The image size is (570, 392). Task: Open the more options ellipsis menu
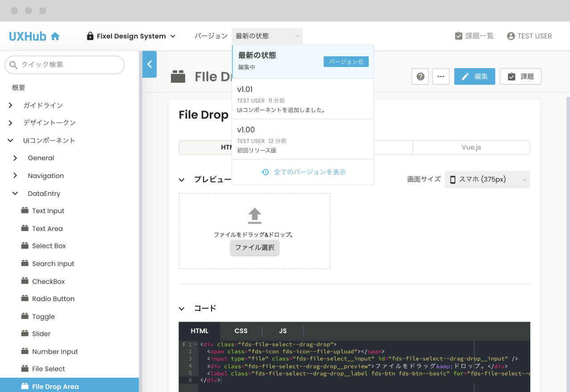pyautogui.click(x=441, y=77)
